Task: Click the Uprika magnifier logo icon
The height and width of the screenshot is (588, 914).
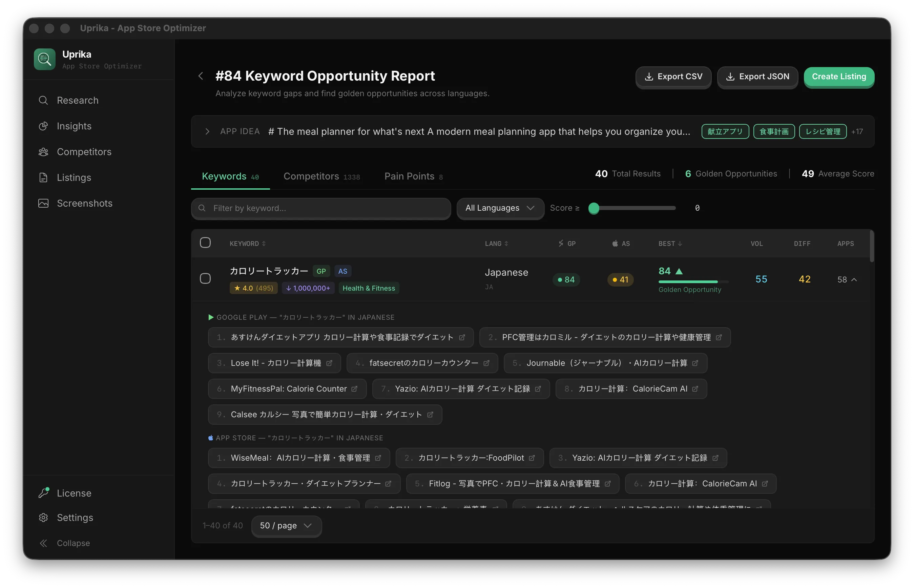Action: [x=45, y=59]
